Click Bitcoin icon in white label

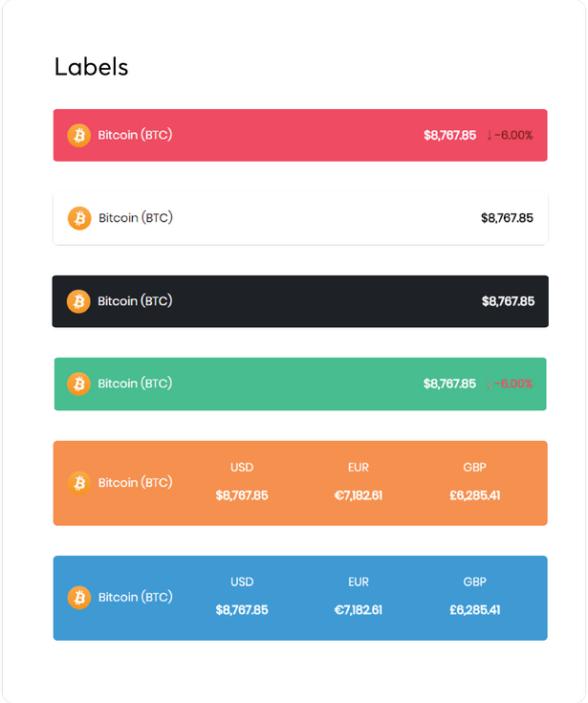[x=79, y=218]
